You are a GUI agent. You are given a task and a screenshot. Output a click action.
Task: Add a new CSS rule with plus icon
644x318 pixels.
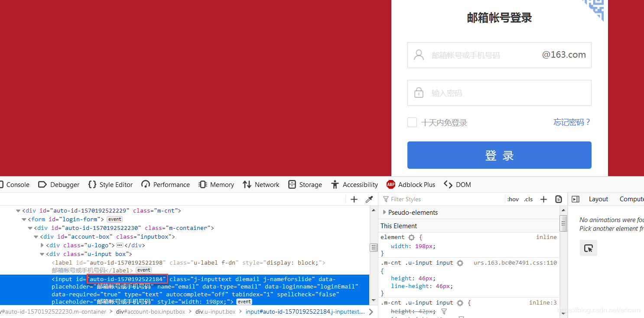(x=543, y=199)
